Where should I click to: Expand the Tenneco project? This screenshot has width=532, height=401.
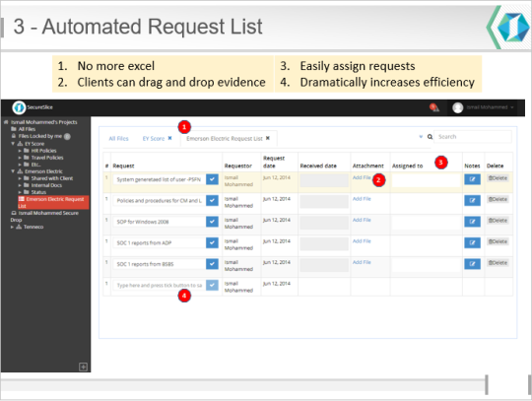tap(12, 227)
